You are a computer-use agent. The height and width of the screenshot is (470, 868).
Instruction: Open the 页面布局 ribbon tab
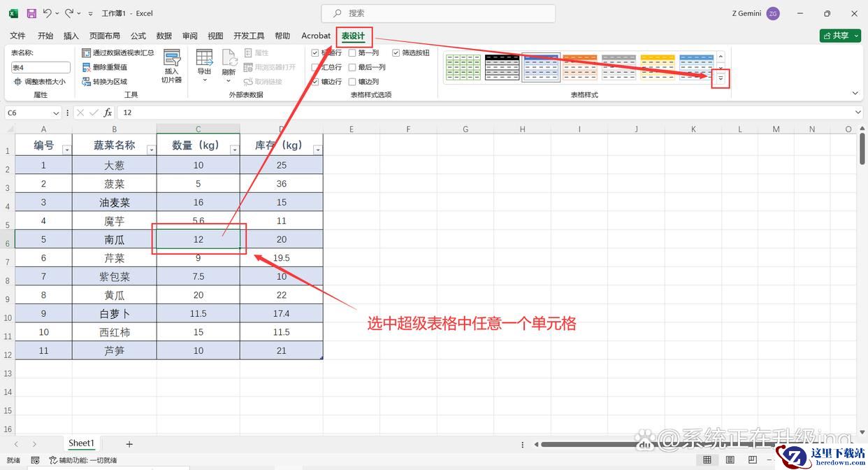click(105, 36)
